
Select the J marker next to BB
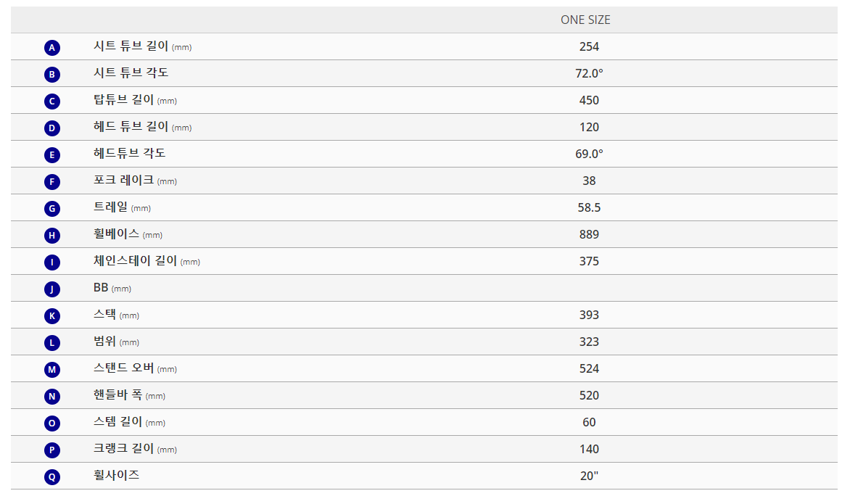52,289
